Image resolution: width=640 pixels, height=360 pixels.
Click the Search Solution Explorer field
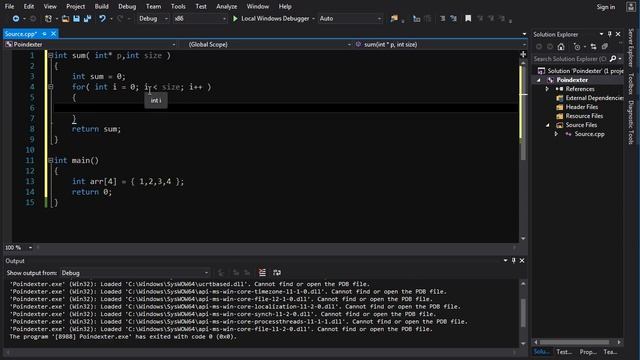[570, 59]
